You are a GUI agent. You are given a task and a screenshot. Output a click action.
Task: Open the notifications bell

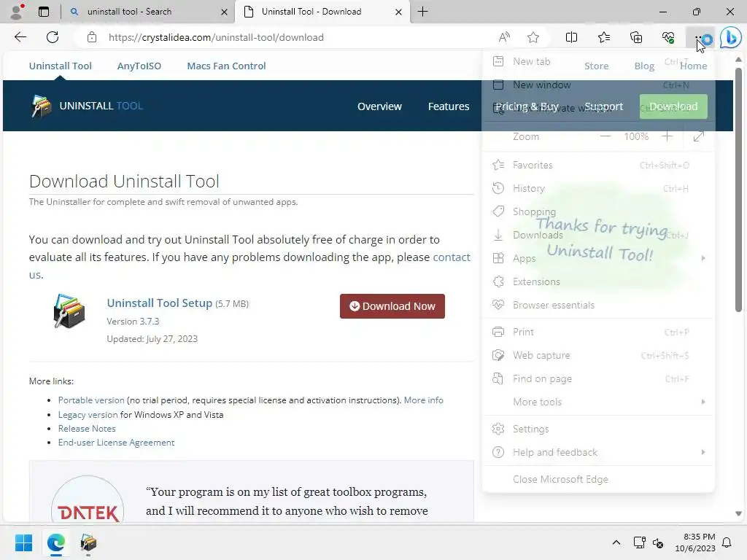pos(727,542)
